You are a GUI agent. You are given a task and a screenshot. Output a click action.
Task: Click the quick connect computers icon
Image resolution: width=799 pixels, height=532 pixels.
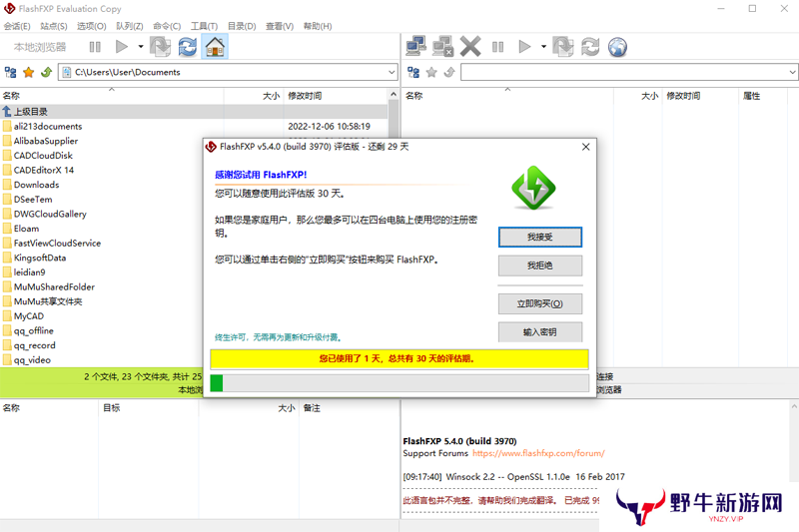442,47
